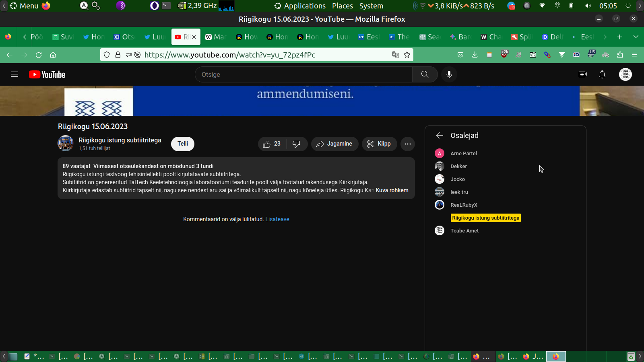Image resolution: width=644 pixels, height=362 pixels.
Task: Select participant Arne Pärtel
Action: coord(464,153)
